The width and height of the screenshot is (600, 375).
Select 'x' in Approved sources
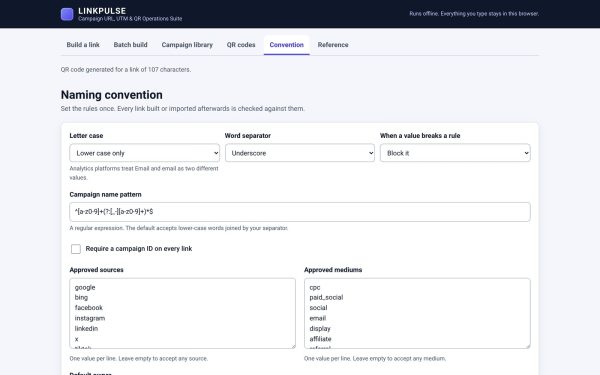77,339
